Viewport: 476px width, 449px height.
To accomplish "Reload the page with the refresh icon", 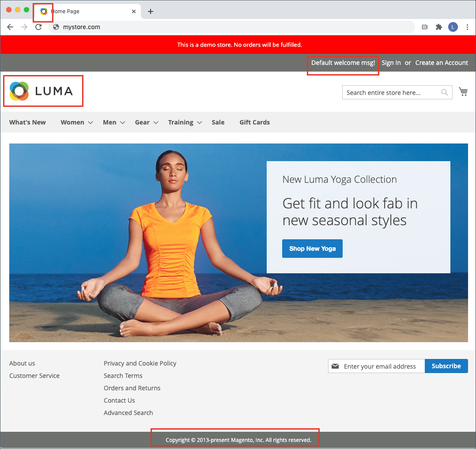I will [x=38, y=27].
